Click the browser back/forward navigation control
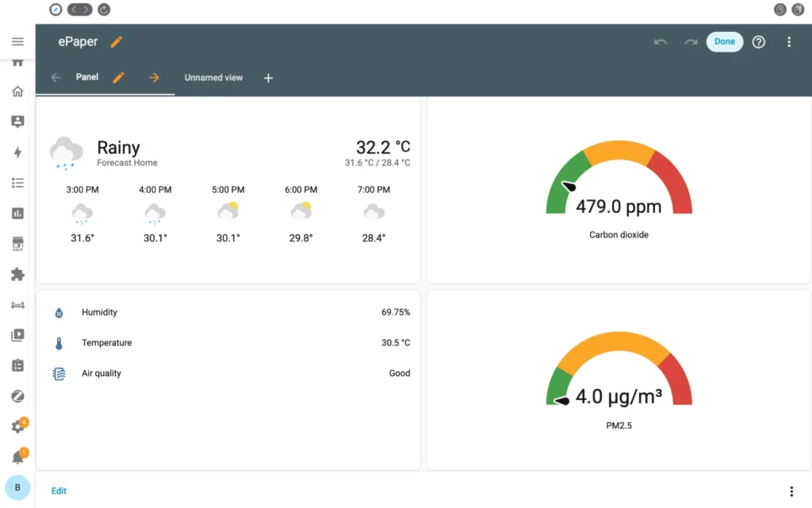Image resolution: width=812 pixels, height=508 pixels. coord(80,10)
